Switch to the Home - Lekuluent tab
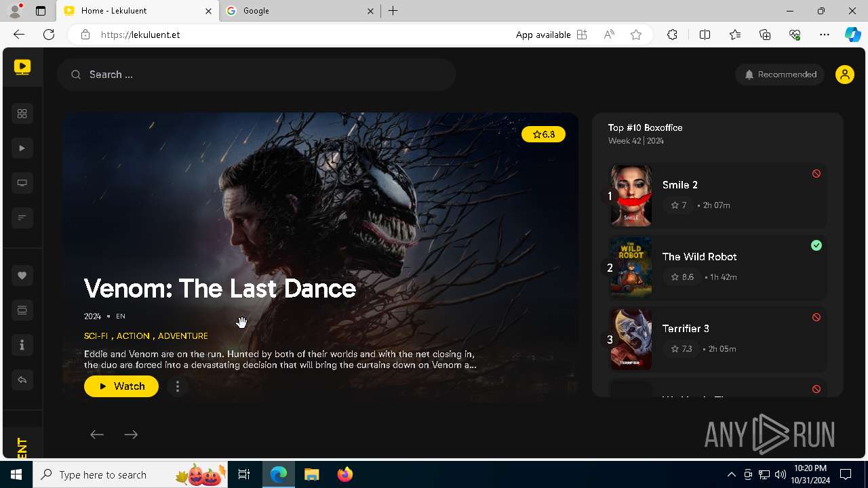 (137, 11)
